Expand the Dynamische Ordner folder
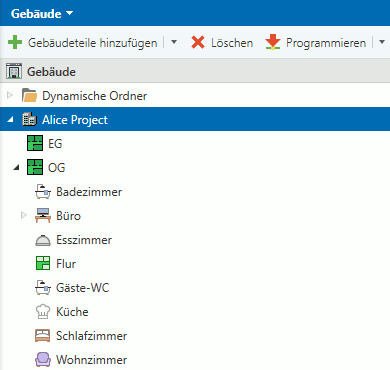The width and height of the screenshot is (390, 370). [x=10, y=96]
